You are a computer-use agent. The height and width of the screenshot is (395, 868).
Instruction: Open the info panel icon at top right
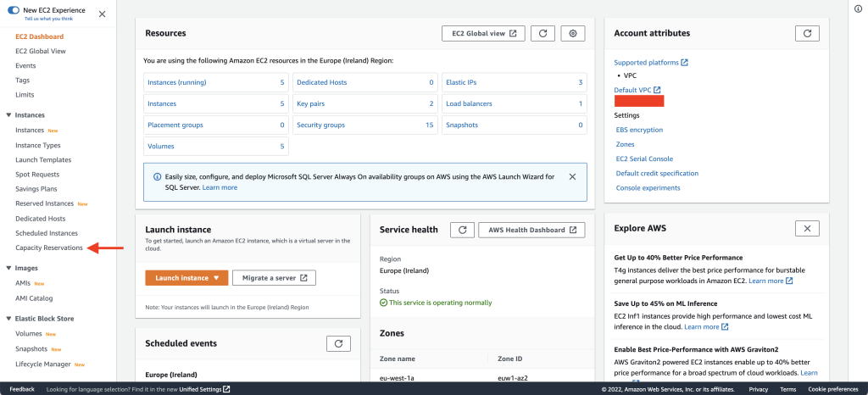[x=858, y=8]
